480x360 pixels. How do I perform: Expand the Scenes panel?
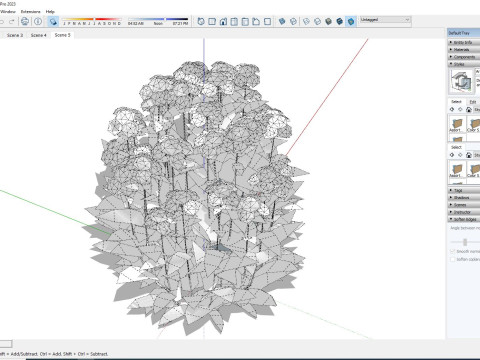coord(464,205)
